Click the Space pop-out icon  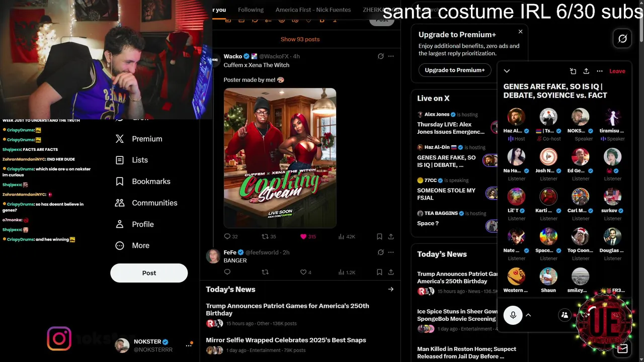pos(573,71)
